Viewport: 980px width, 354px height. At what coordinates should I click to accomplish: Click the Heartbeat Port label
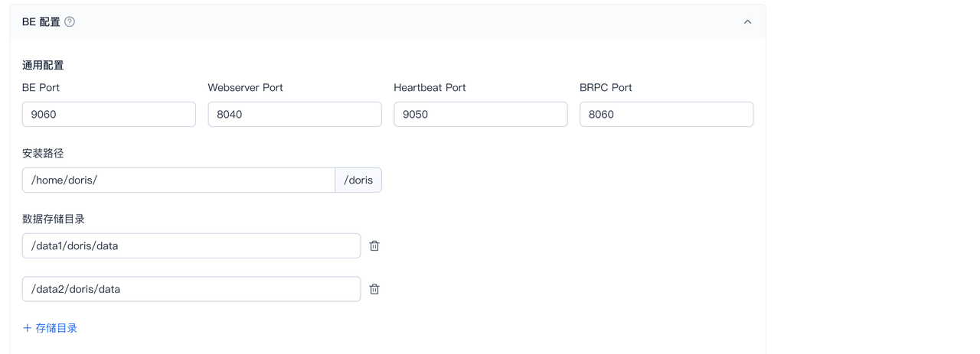tap(430, 88)
